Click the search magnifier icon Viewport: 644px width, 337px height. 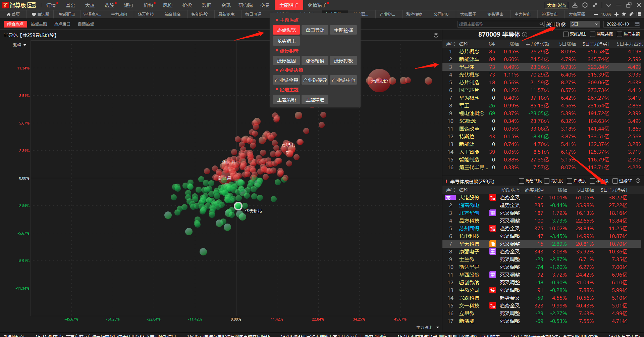coord(541,24)
